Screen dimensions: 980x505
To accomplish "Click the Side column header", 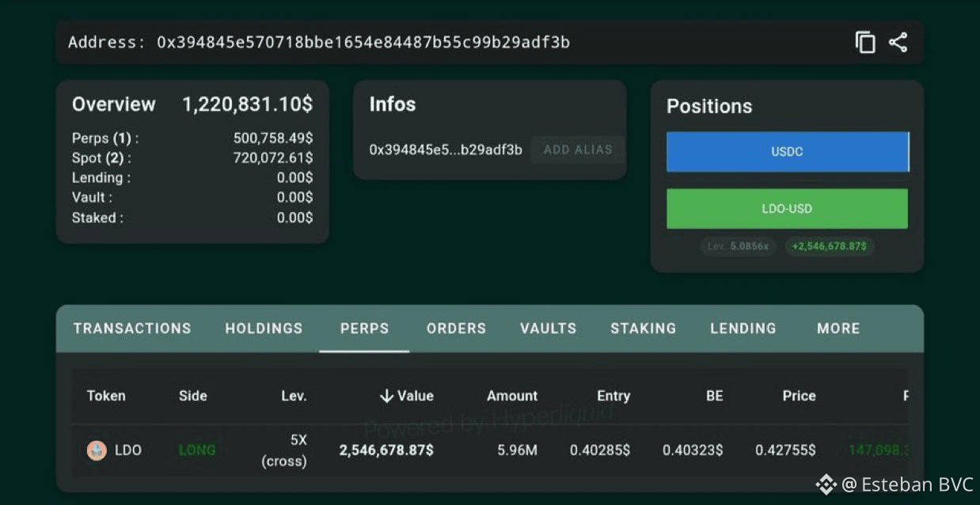I will coord(192,396).
